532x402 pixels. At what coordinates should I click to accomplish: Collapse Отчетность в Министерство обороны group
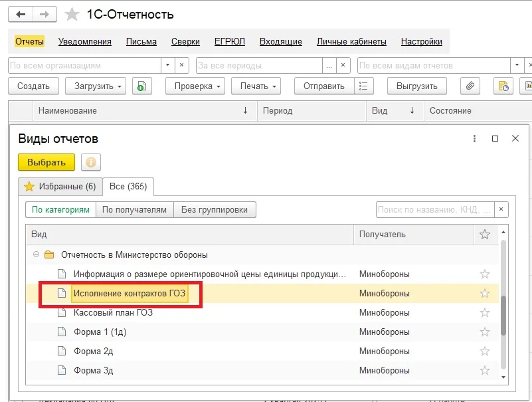(x=36, y=254)
